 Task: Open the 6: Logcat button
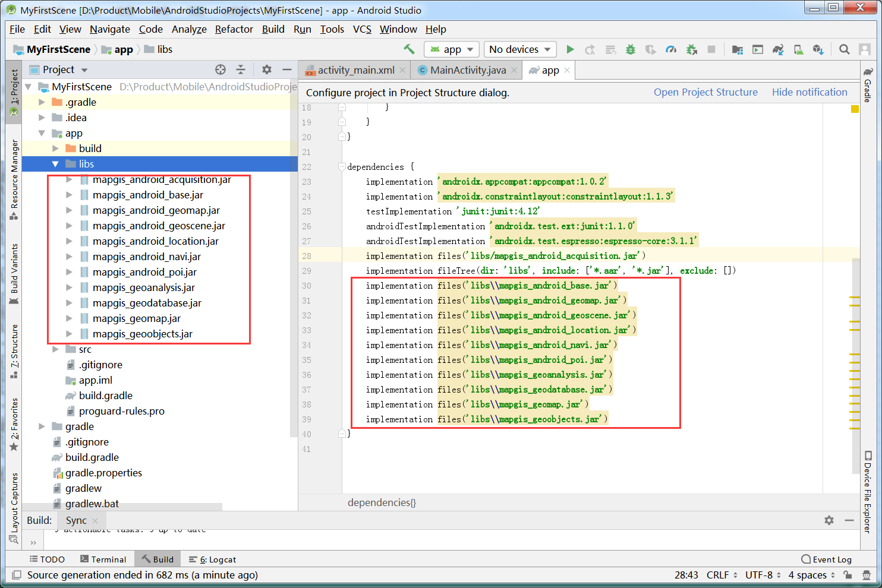coord(212,559)
